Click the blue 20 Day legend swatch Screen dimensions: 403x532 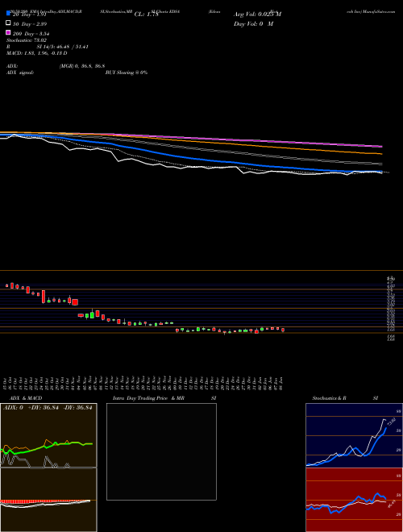(8, 14)
